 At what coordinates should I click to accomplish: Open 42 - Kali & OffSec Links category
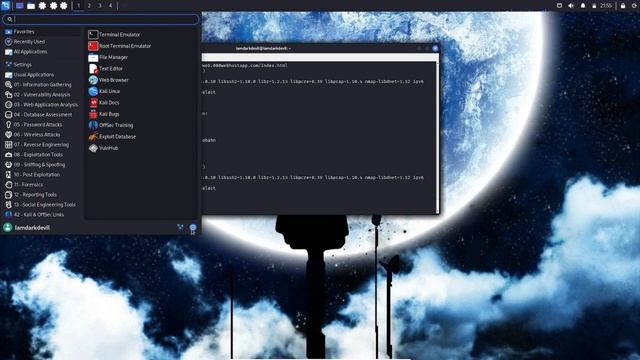click(42, 215)
